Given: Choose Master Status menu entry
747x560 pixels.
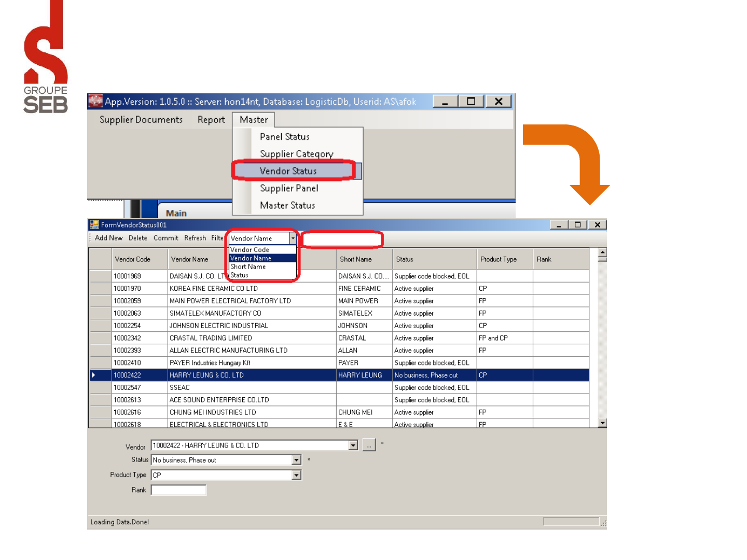Looking at the screenshot, I should [x=287, y=205].
